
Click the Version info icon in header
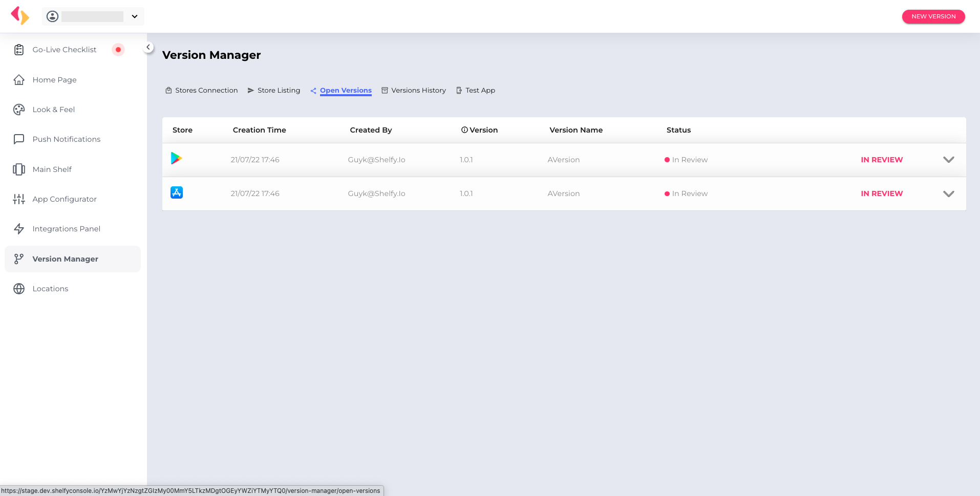tap(464, 130)
